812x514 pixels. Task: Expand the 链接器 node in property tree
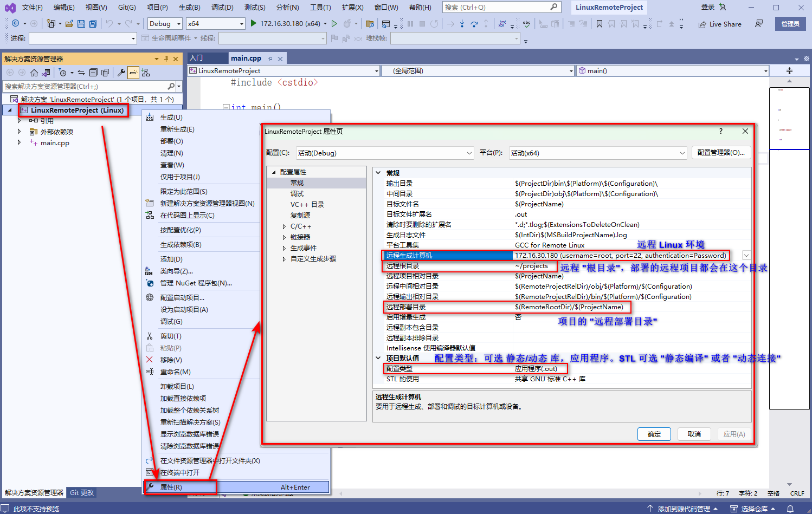pos(284,237)
